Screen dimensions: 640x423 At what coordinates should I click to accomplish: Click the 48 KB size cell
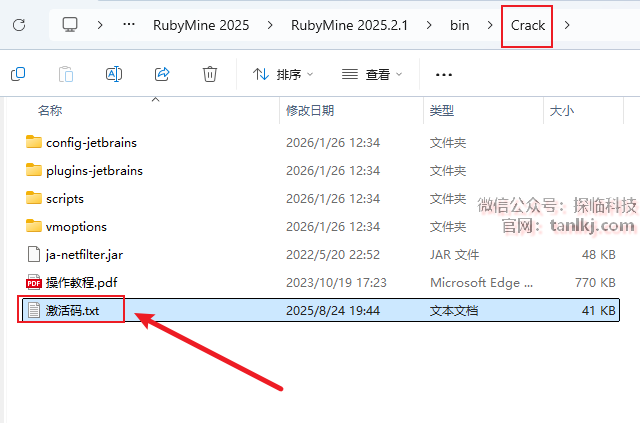(598, 255)
